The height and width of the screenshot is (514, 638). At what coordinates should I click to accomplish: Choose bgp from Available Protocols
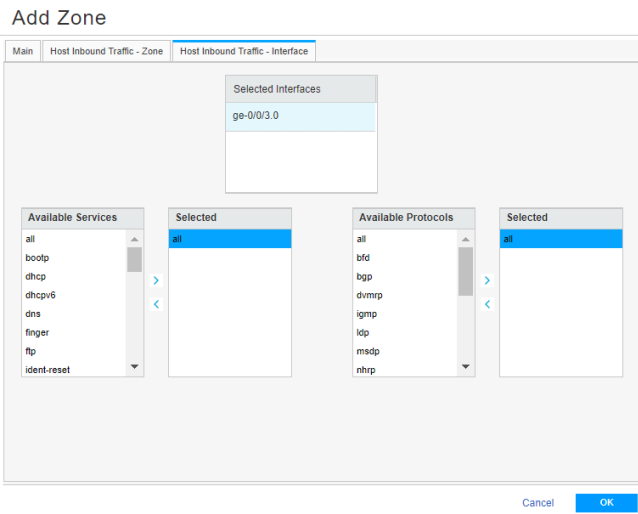tap(364, 276)
